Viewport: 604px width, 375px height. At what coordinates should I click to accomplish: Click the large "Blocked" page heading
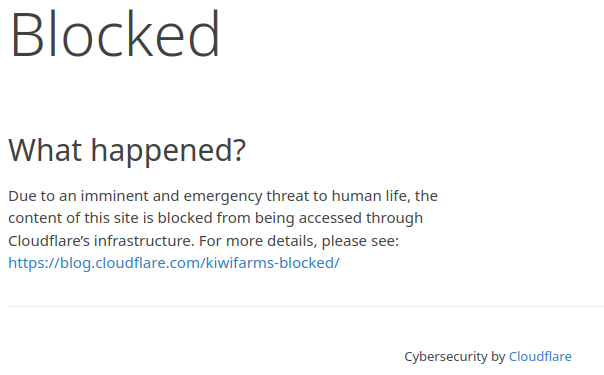115,34
